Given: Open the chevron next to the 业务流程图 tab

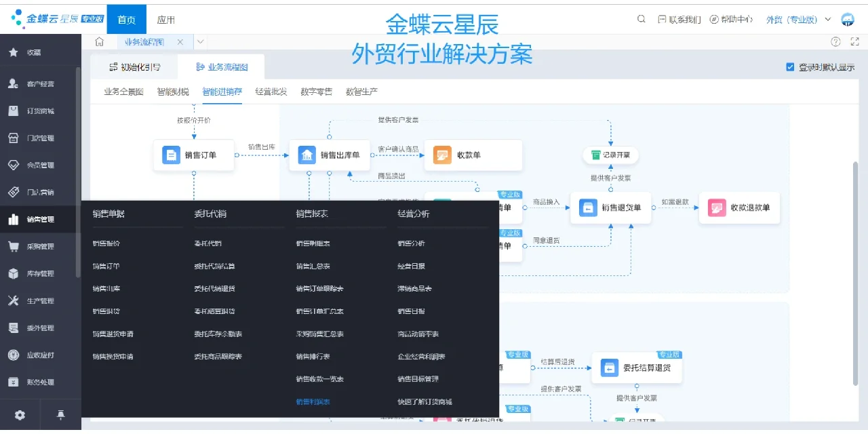Looking at the screenshot, I should coord(199,41).
